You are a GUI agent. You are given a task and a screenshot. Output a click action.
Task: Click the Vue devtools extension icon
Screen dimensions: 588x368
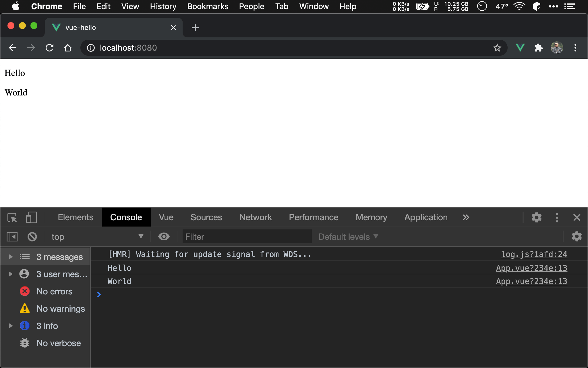[520, 48]
